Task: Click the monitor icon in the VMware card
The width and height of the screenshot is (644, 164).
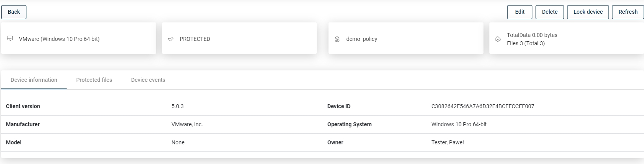Action: click(x=10, y=39)
